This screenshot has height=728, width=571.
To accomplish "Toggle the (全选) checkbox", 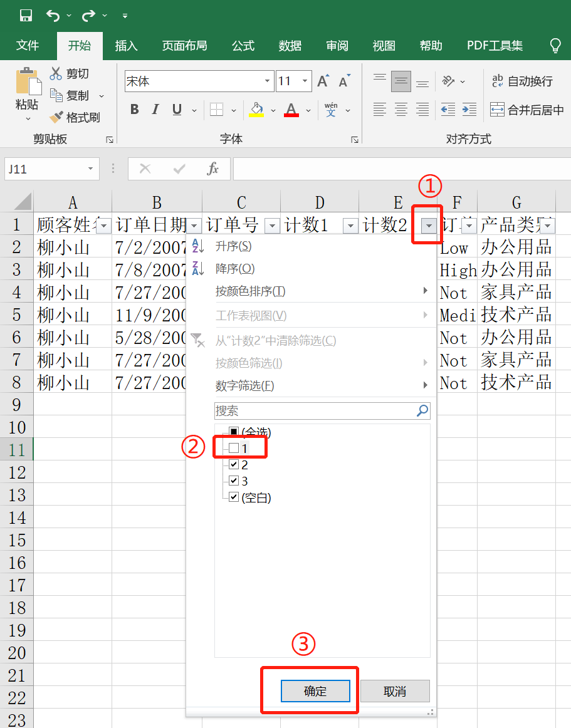I will coord(234,432).
